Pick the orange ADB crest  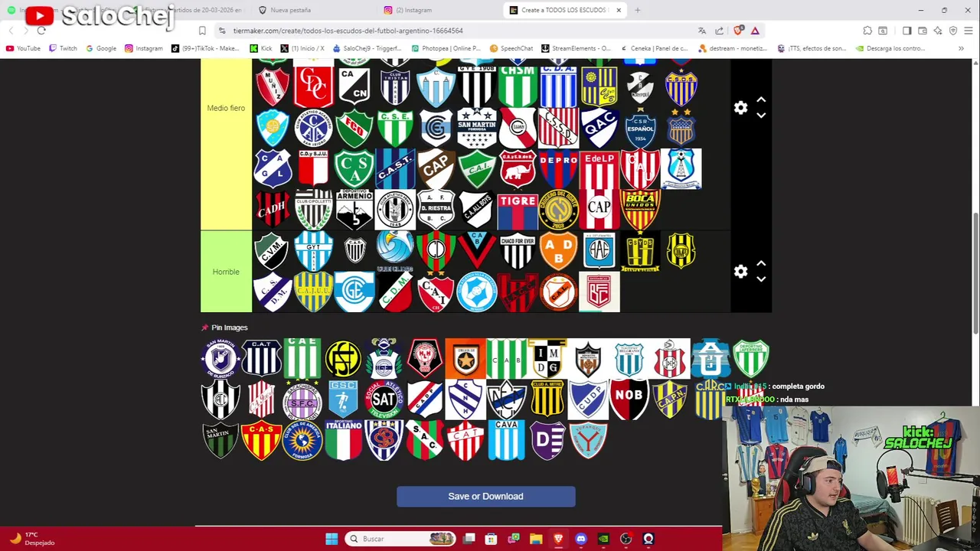tap(558, 251)
